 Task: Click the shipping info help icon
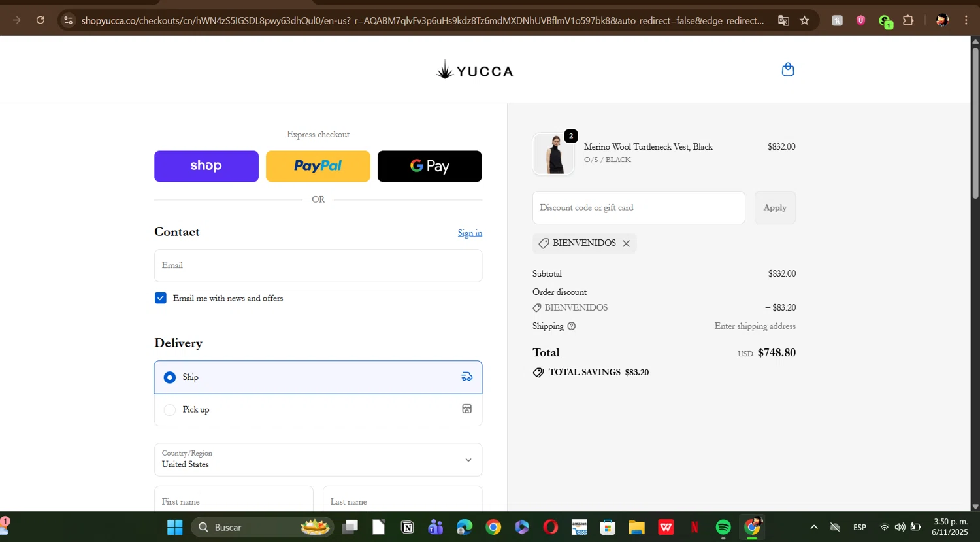click(x=572, y=326)
